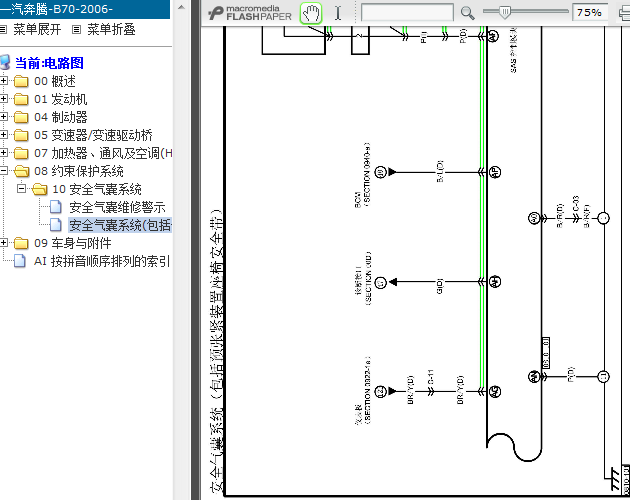Viewport: 630px width, 500px height.
Task: Click 菜单展开 to expand all menus
Action: (x=37, y=29)
